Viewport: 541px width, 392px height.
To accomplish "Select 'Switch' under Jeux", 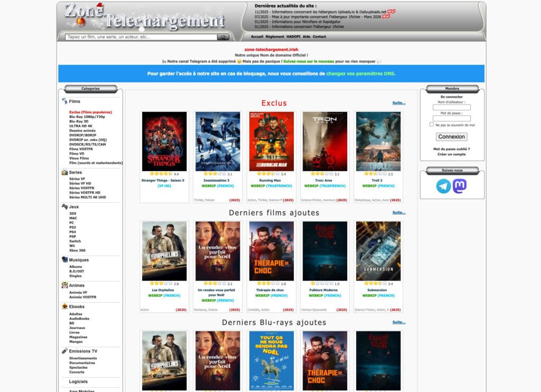I will 75,241.
